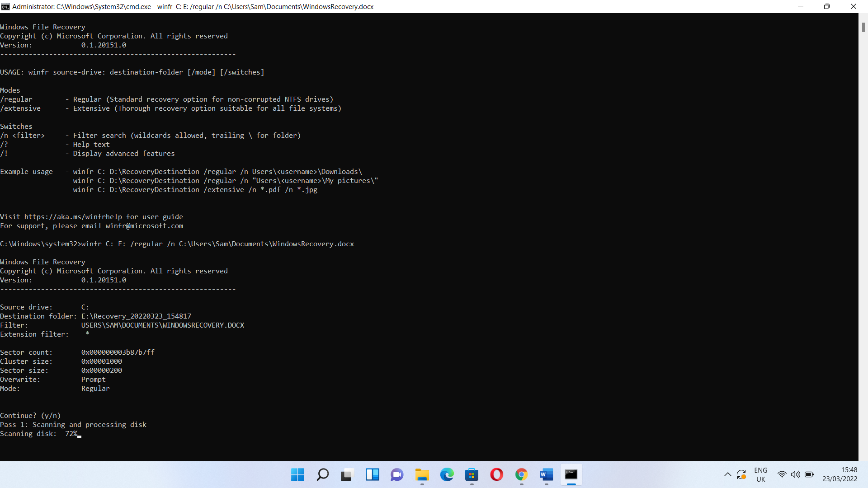The width and height of the screenshot is (868, 488).
Task: Click the 'Continue? (y/n)' prompt
Action: point(30,416)
